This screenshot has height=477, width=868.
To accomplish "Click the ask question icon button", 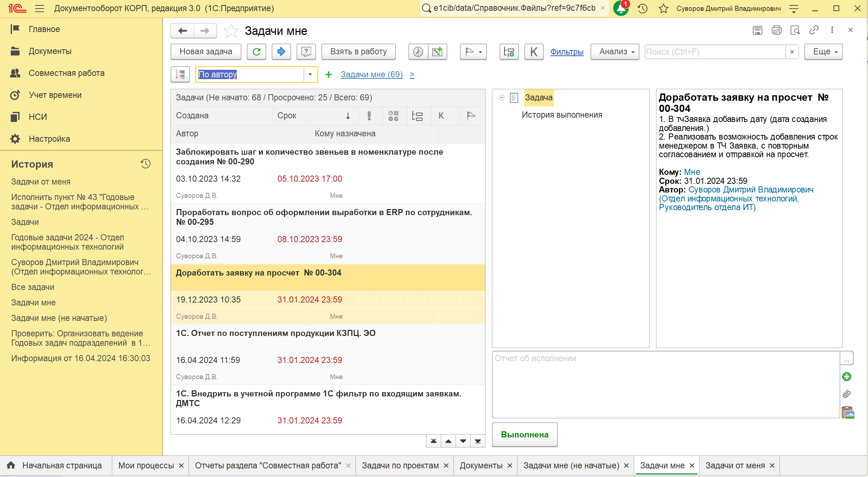I will click(x=306, y=52).
